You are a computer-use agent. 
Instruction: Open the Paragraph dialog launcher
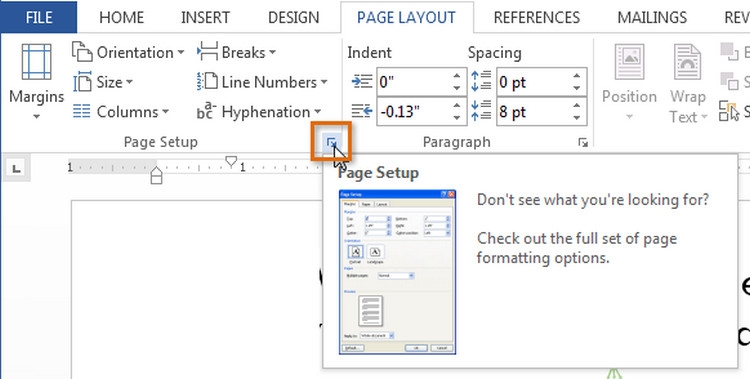583,142
